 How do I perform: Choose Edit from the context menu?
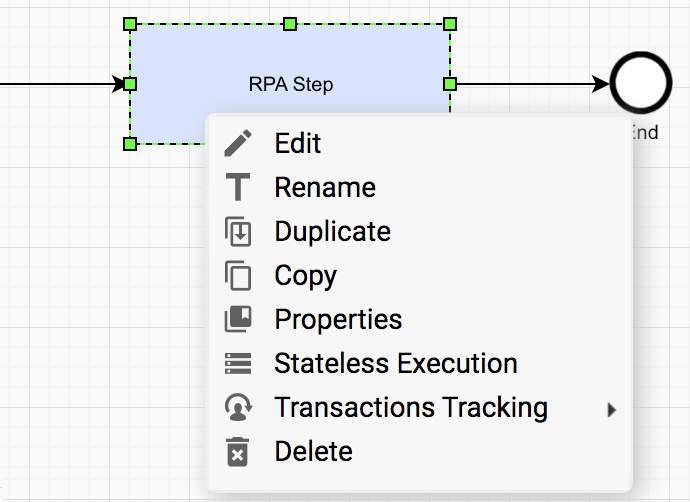419,143
